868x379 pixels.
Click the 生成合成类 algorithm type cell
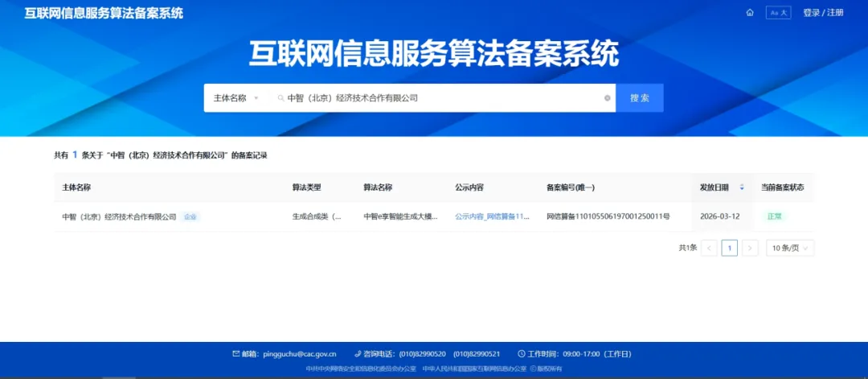click(317, 216)
